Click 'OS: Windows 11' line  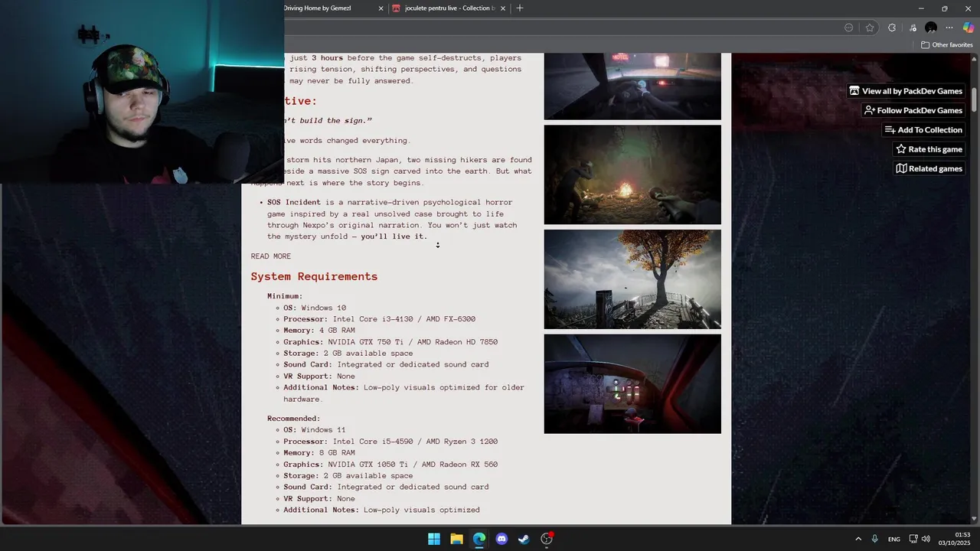315,430
